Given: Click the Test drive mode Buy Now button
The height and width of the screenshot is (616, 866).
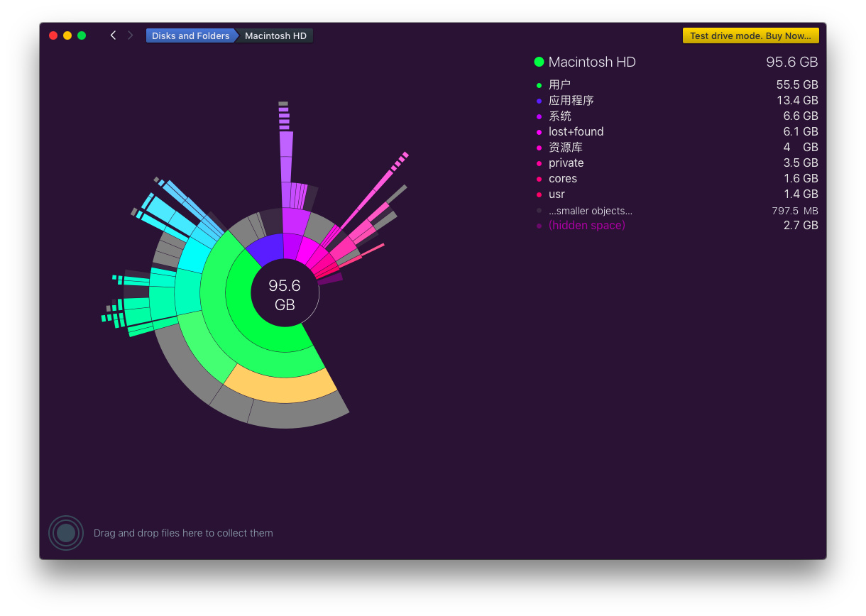Looking at the screenshot, I should (751, 35).
